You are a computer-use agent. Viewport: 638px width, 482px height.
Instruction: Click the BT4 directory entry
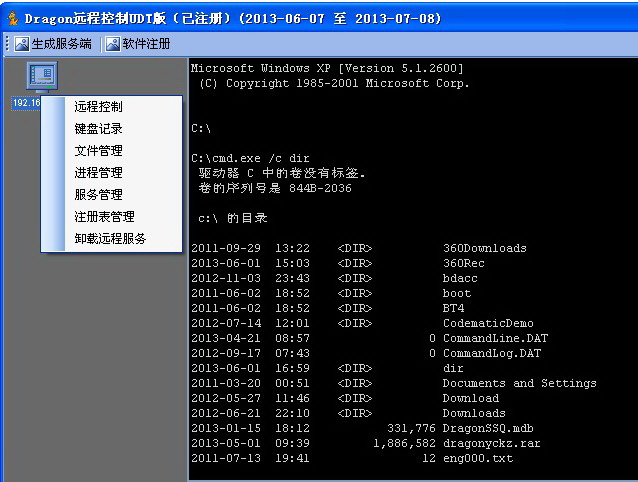(453, 308)
